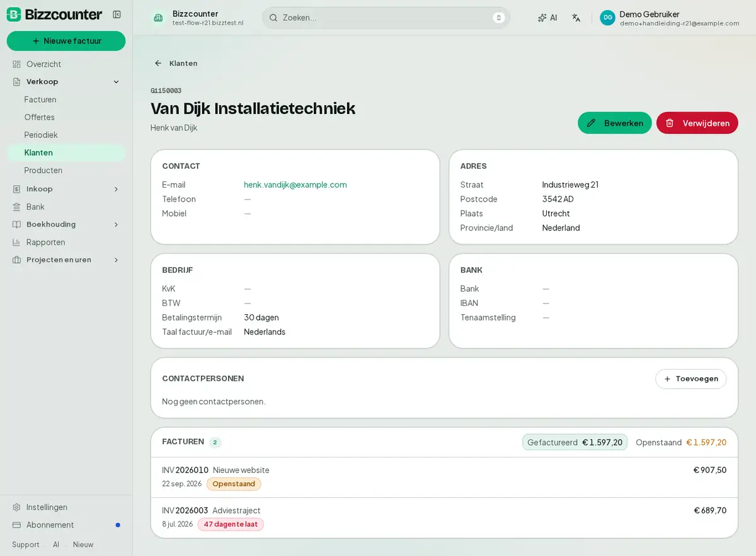Image resolution: width=756 pixels, height=556 pixels.
Task: Click the customer number G1150003
Action: point(166,91)
